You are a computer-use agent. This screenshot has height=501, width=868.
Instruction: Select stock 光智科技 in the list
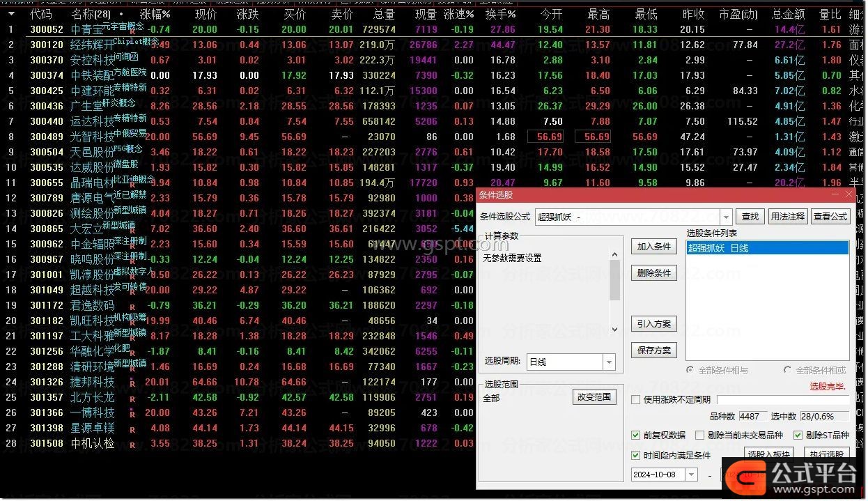[92, 137]
